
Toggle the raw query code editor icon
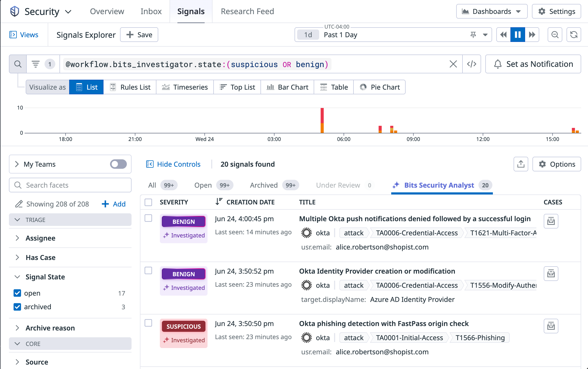tap(472, 64)
